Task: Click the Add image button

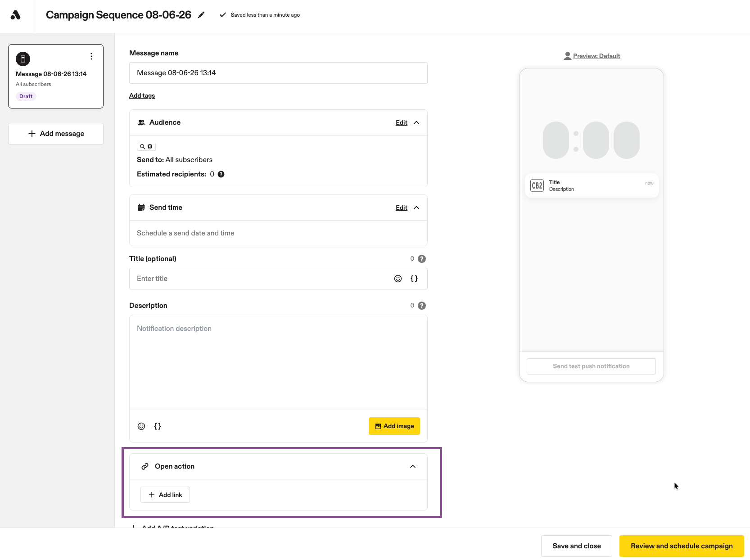Action: click(x=394, y=426)
